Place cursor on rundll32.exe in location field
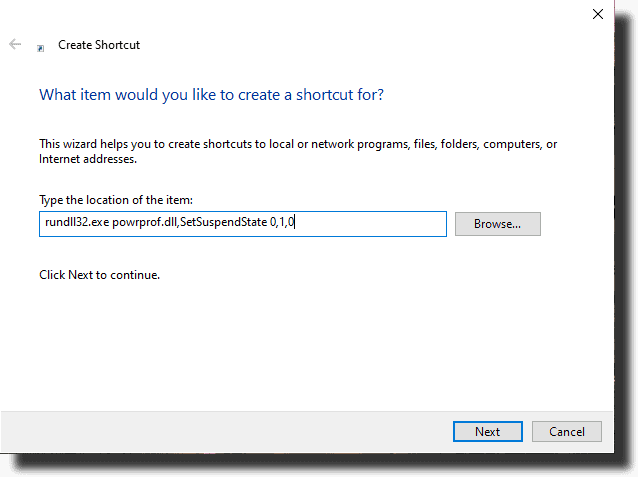Viewport: 638px width, 477px height. tap(77, 222)
